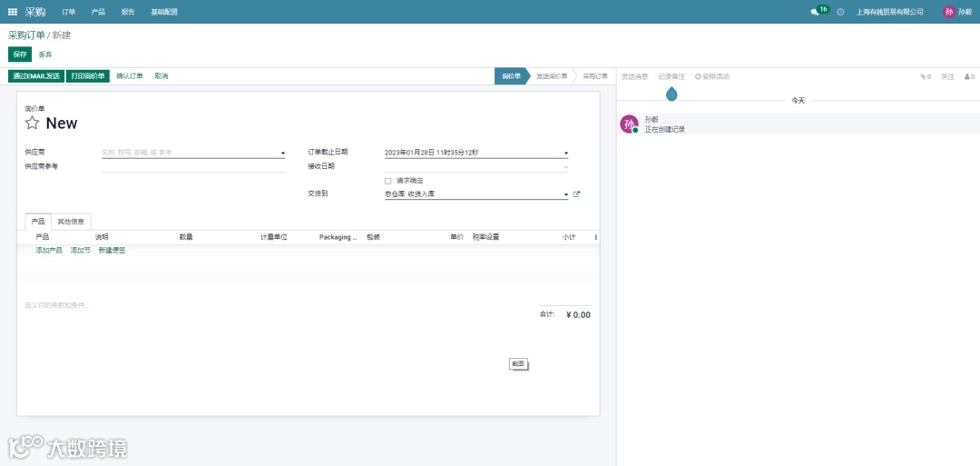Click the 孙毅 user avatar in top bar
The height and width of the screenshot is (466, 980).
click(x=949, y=12)
